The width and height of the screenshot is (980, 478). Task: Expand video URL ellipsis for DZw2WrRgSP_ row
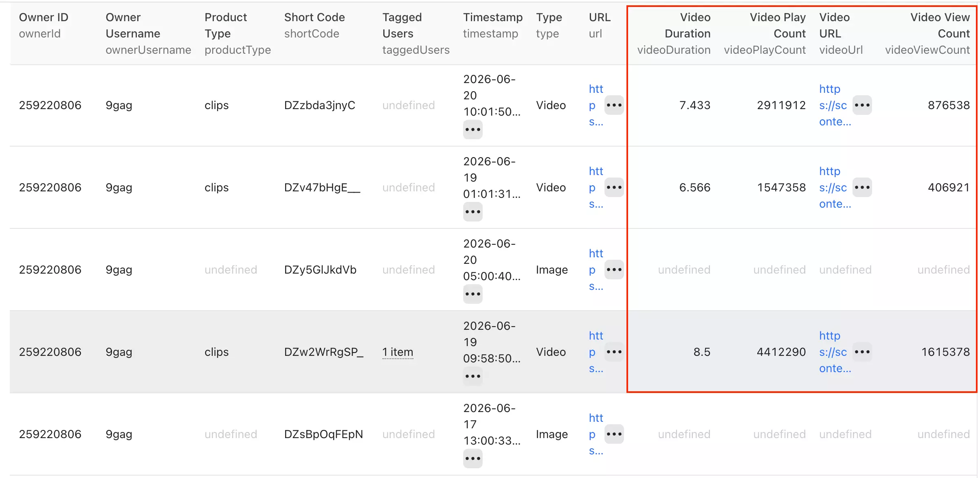tap(862, 352)
